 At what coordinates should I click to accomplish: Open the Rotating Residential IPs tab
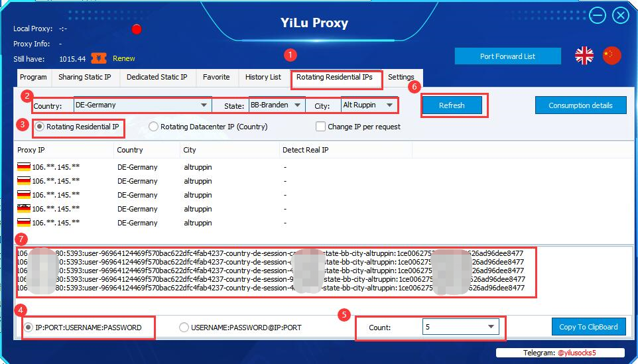point(336,78)
